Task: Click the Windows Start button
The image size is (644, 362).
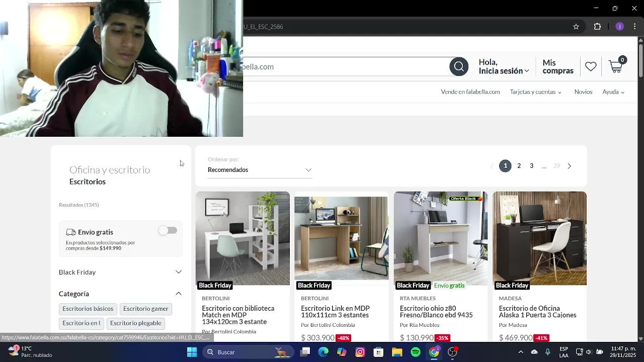Action: 192,352
